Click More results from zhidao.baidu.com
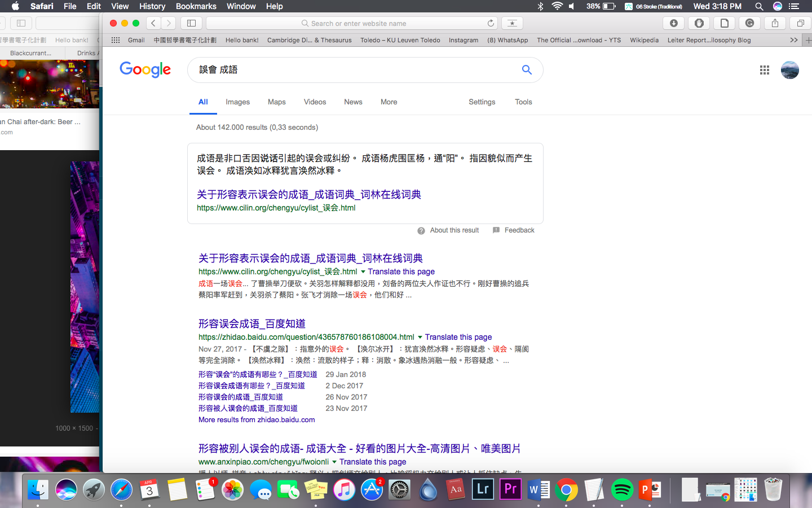 click(x=257, y=420)
